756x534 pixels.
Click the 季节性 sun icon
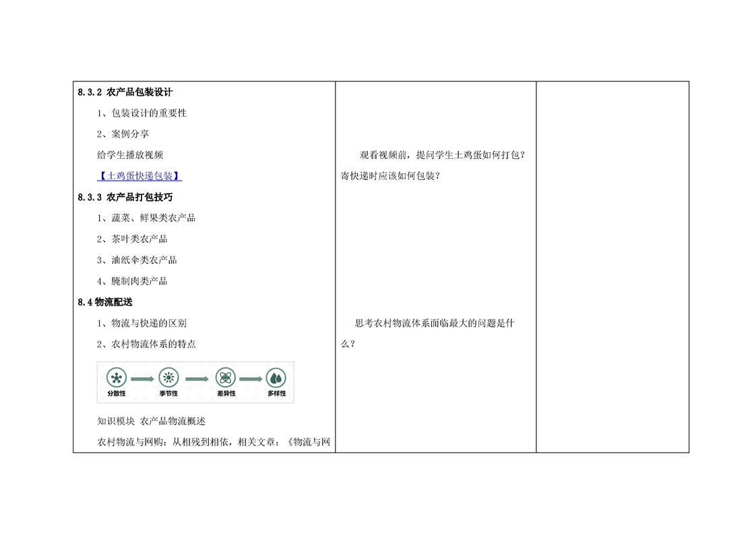tap(168, 378)
